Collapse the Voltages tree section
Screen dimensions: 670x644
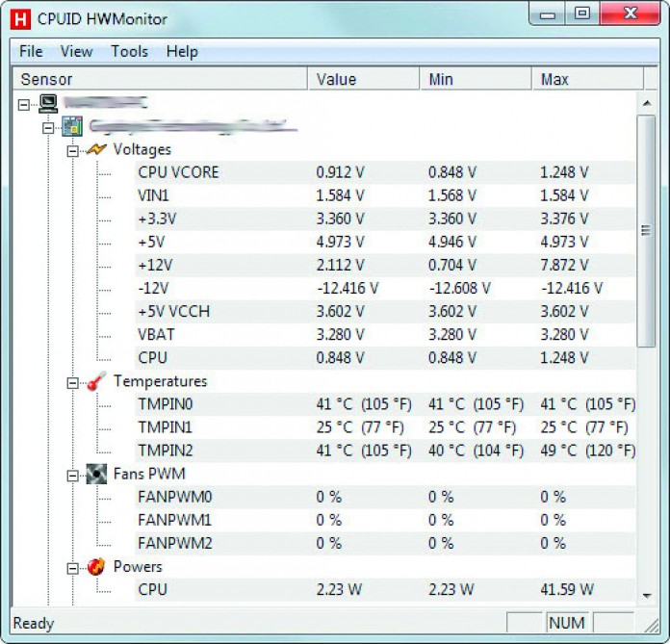[x=72, y=150]
